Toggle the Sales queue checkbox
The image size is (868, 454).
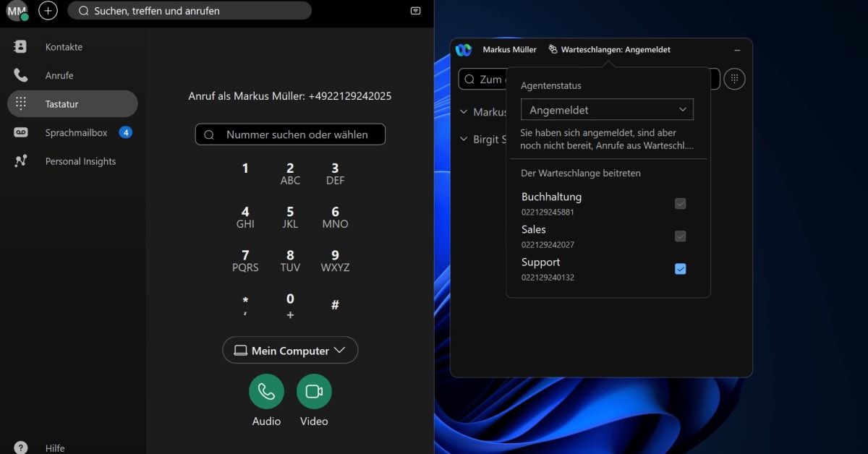pos(680,236)
